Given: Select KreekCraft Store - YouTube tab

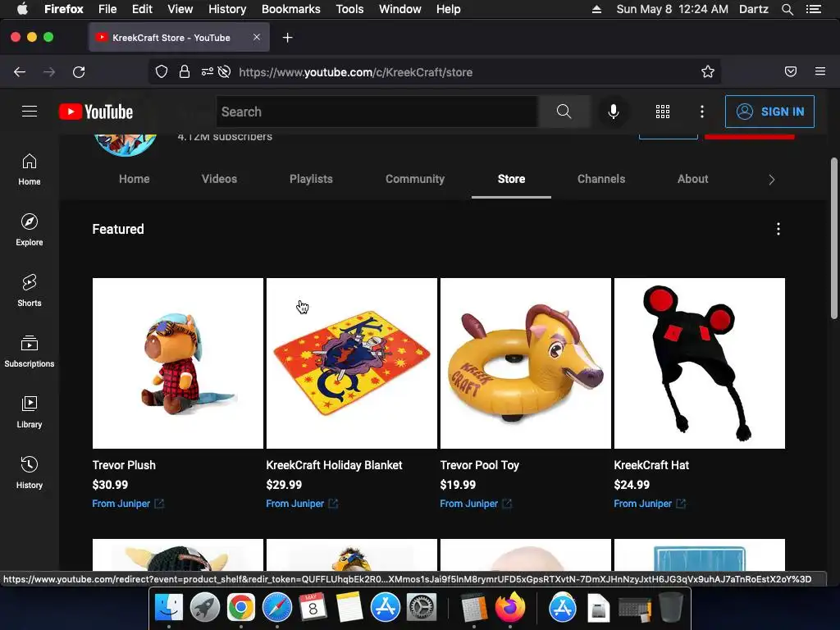Looking at the screenshot, I should pos(179,38).
